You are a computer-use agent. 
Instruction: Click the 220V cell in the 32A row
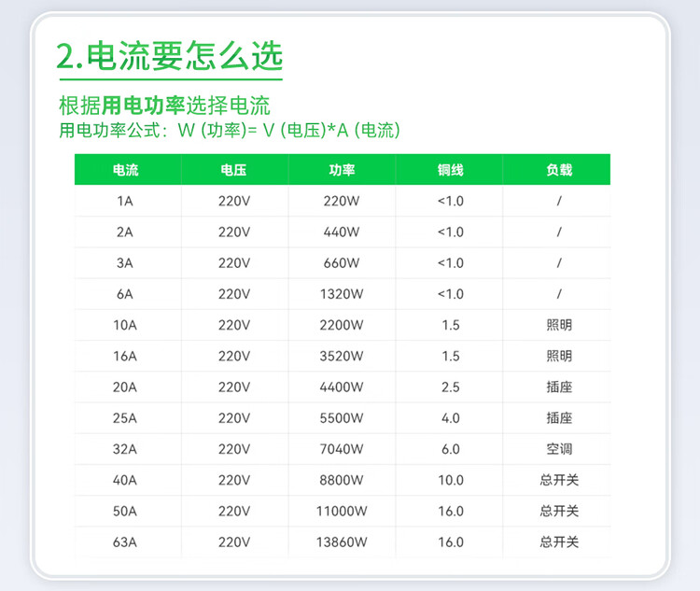tap(234, 449)
